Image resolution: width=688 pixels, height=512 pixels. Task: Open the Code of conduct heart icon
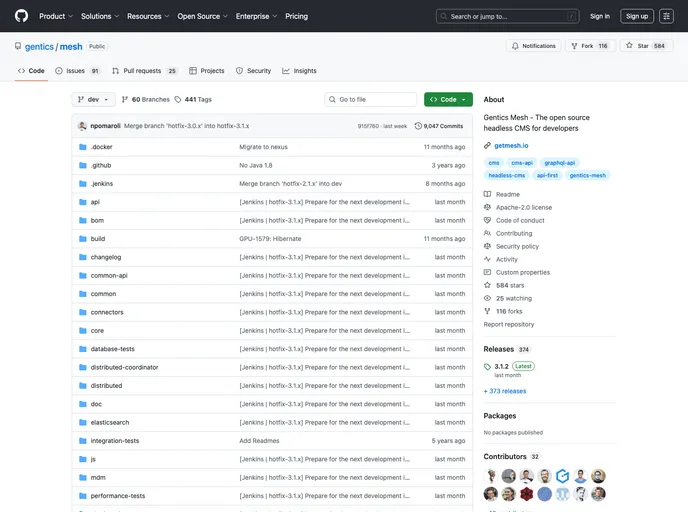tap(487, 220)
